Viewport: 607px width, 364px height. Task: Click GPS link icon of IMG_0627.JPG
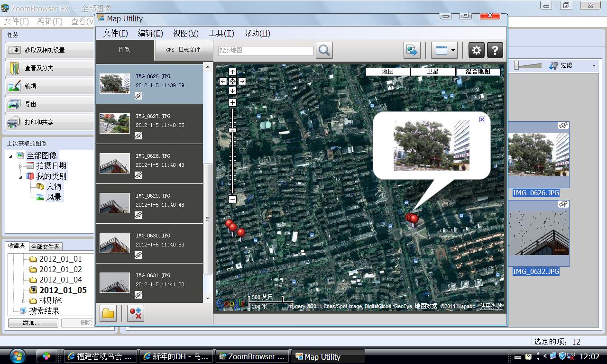[138, 136]
